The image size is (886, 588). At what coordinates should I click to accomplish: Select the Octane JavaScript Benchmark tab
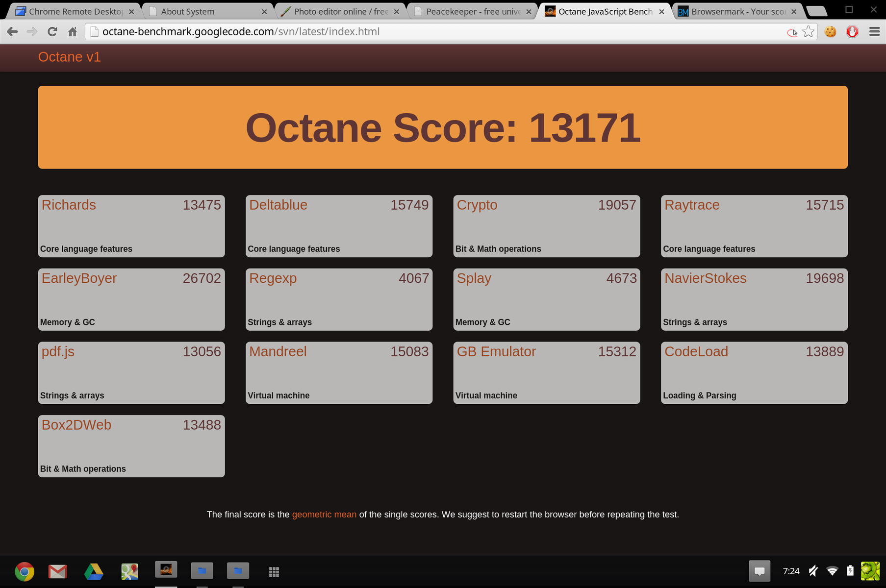(605, 11)
